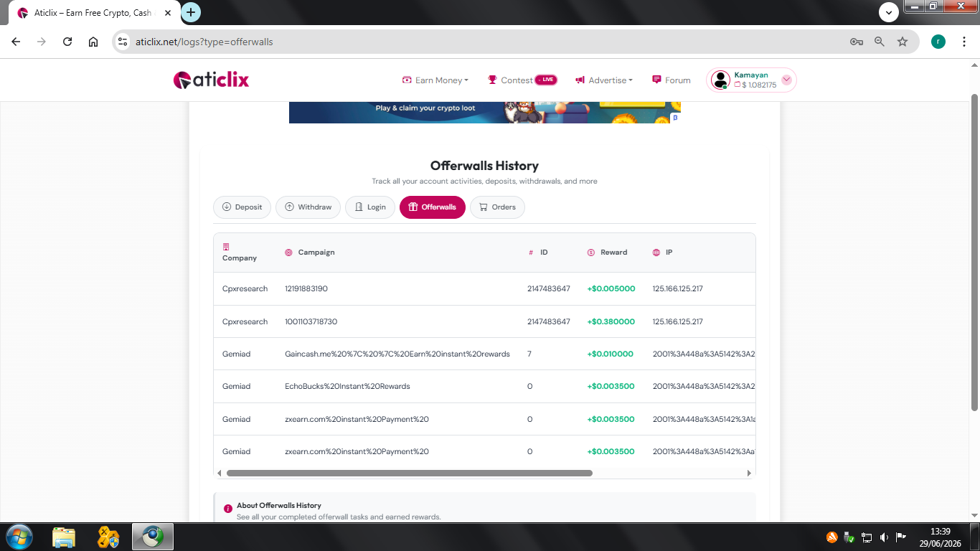Click the ID value 7 in Gaincash row

tap(529, 354)
